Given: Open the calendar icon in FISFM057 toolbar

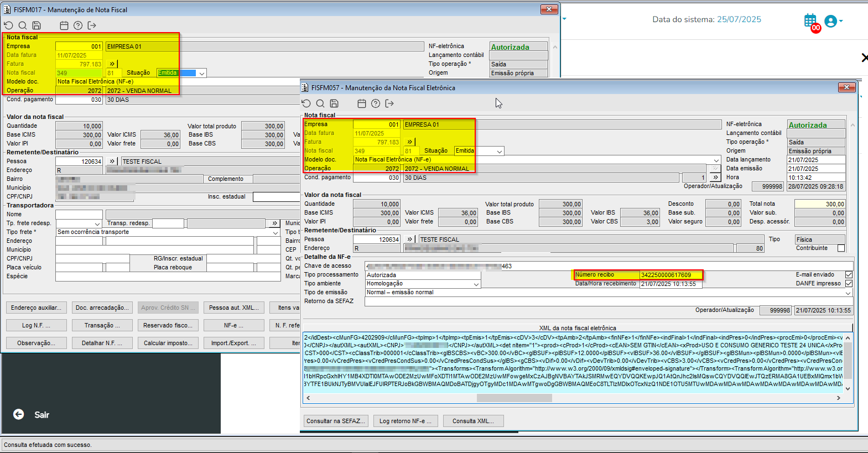Looking at the screenshot, I should tap(362, 103).
